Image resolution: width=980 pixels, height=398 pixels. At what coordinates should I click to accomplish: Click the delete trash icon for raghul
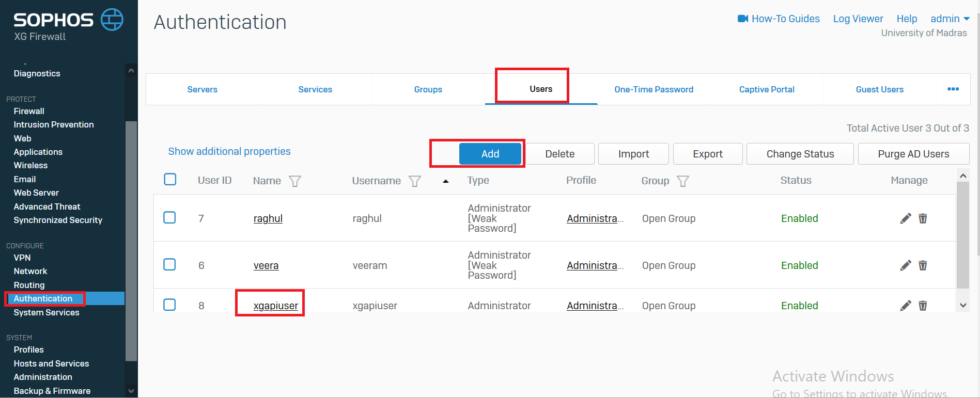click(x=923, y=218)
